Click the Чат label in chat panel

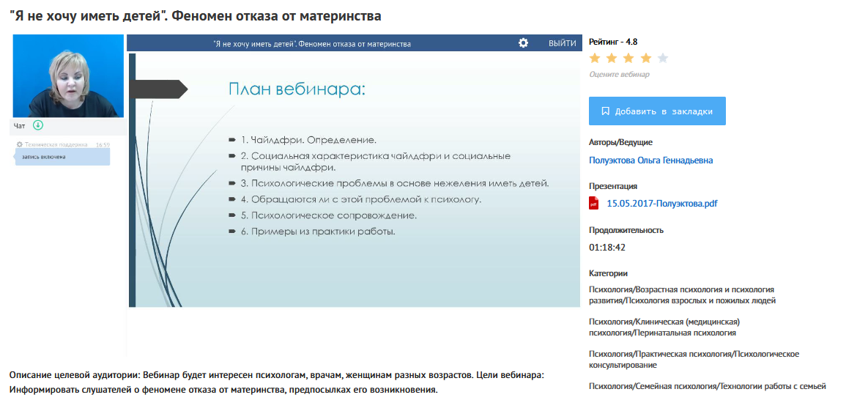tap(20, 126)
